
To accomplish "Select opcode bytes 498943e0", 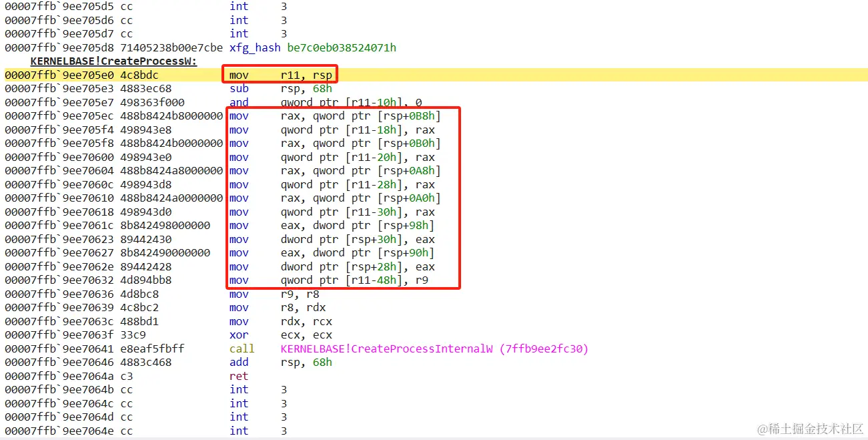I will [145, 157].
